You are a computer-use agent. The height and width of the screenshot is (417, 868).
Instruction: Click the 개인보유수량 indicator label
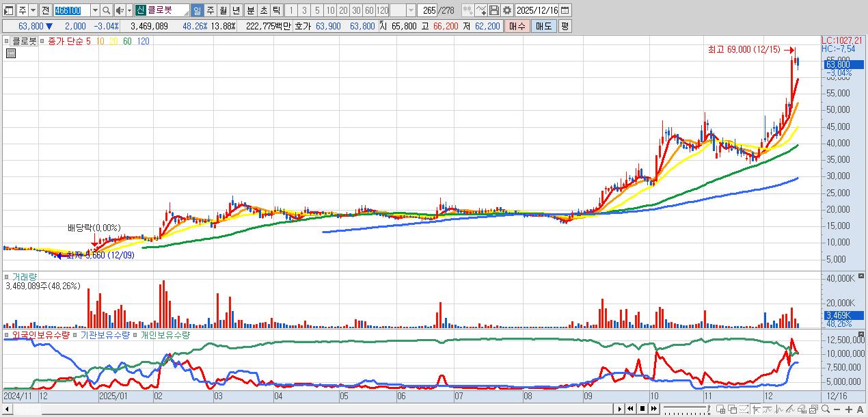(165, 335)
